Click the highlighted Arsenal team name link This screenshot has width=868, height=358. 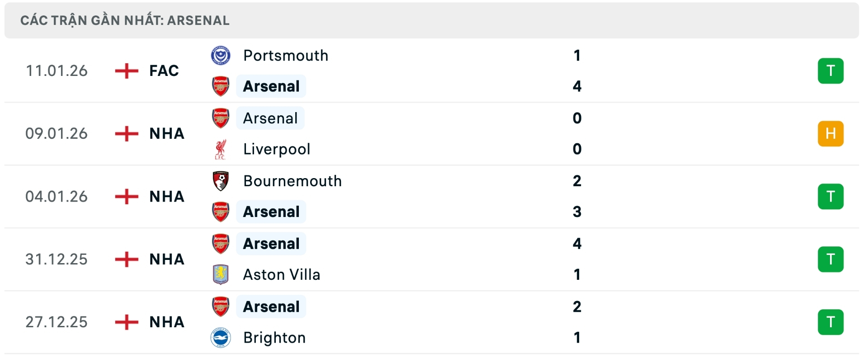[x=271, y=86]
